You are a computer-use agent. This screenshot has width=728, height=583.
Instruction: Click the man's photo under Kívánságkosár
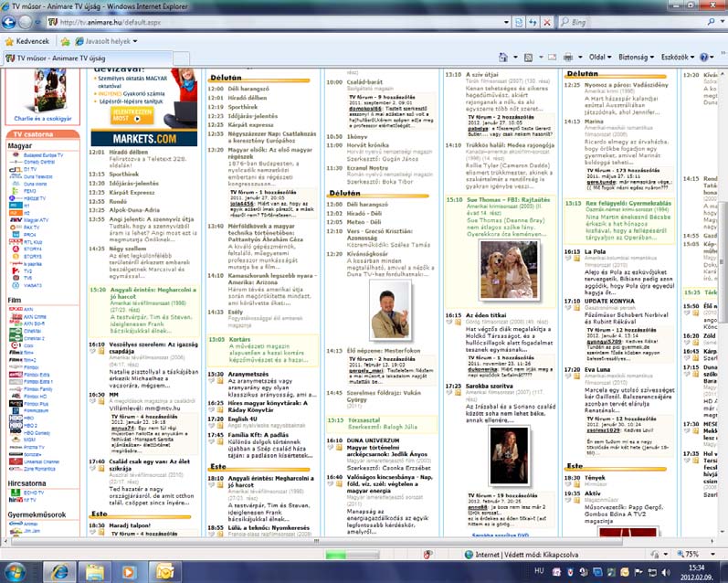point(391,312)
